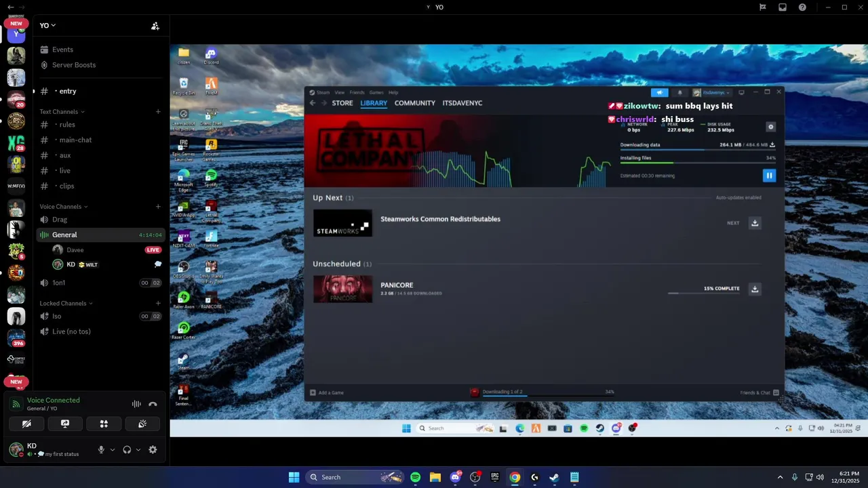The image size is (868, 488).
Task: Open Google Chrome from the taskbar
Action: (x=515, y=477)
